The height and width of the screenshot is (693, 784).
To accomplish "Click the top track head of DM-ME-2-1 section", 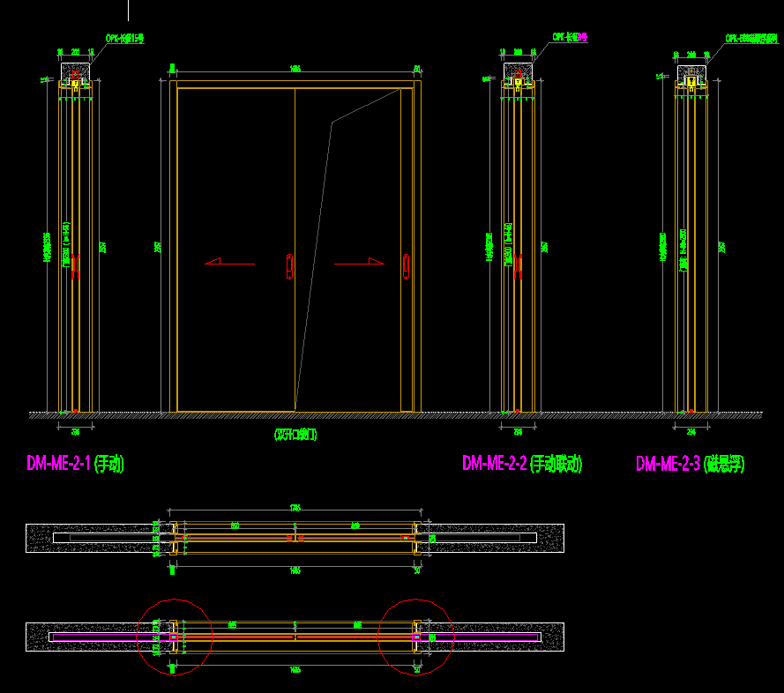I will click(76, 78).
